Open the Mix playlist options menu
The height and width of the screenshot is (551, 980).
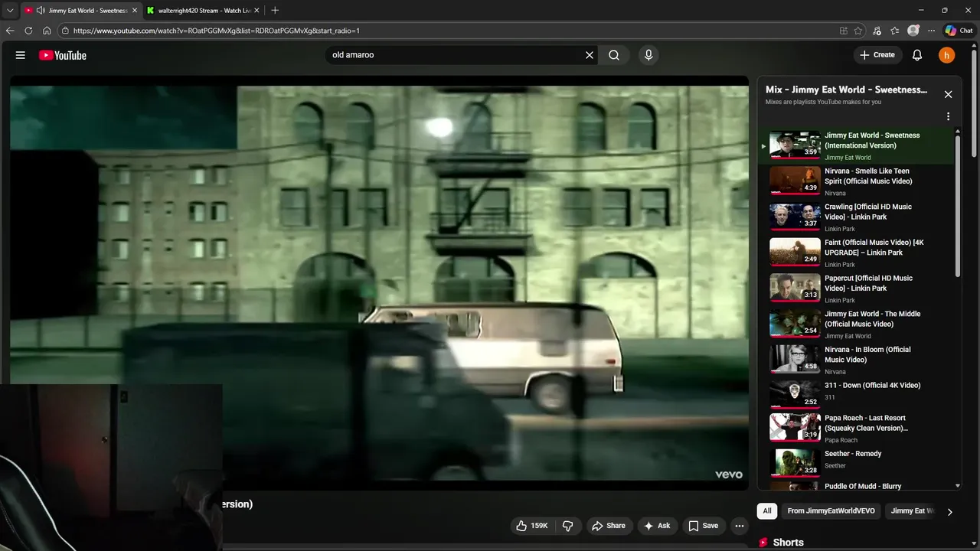(948, 117)
